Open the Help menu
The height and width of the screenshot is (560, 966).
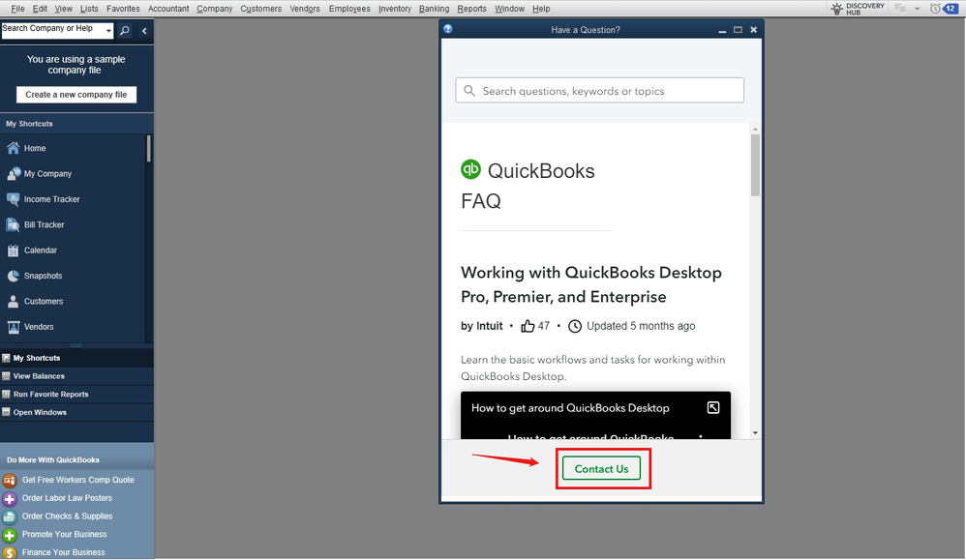(541, 9)
